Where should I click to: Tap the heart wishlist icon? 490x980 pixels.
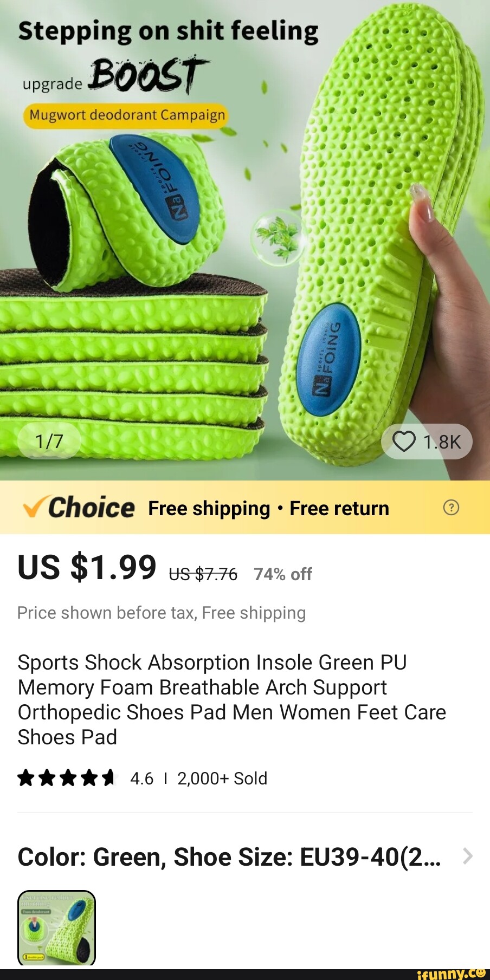pos(404,442)
